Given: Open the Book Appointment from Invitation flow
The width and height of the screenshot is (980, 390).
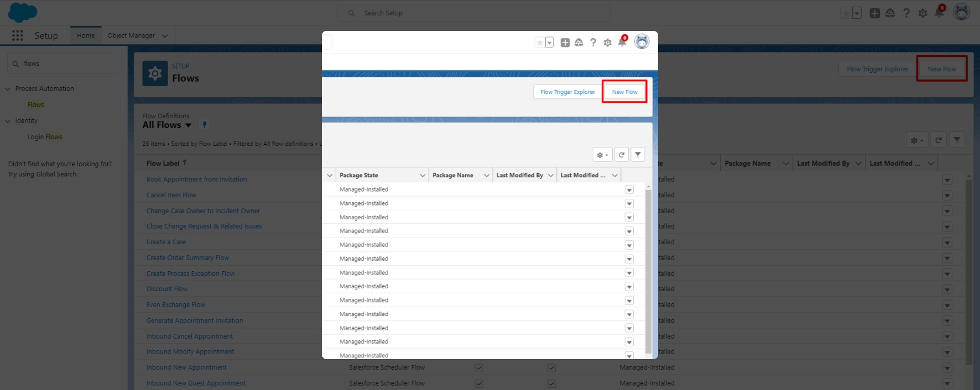Looking at the screenshot, I should point(196,180).
